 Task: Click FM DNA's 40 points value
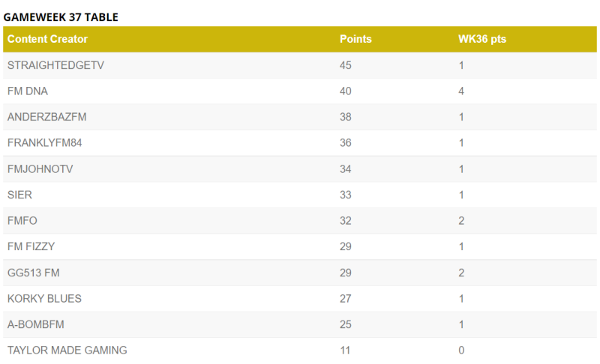[346, 91]
